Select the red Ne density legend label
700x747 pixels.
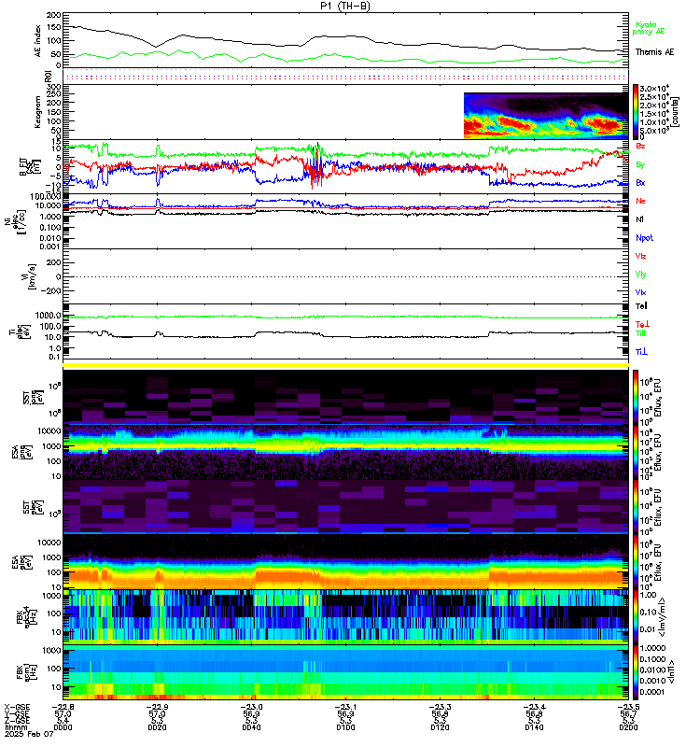[x=640, y=201]
